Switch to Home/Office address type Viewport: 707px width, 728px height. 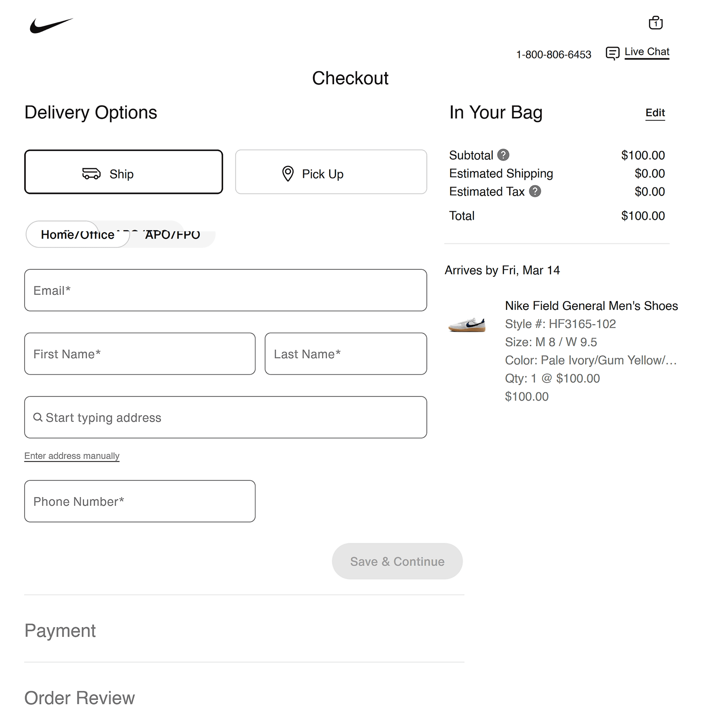click(x=77, y=234)
